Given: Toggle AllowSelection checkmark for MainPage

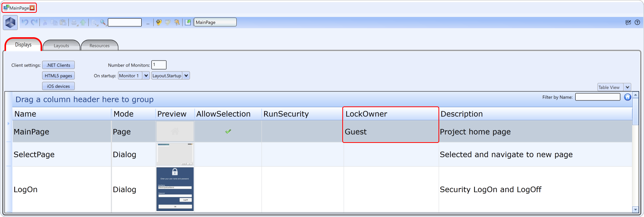Looking at the screenshot, I should pos(228,131).
